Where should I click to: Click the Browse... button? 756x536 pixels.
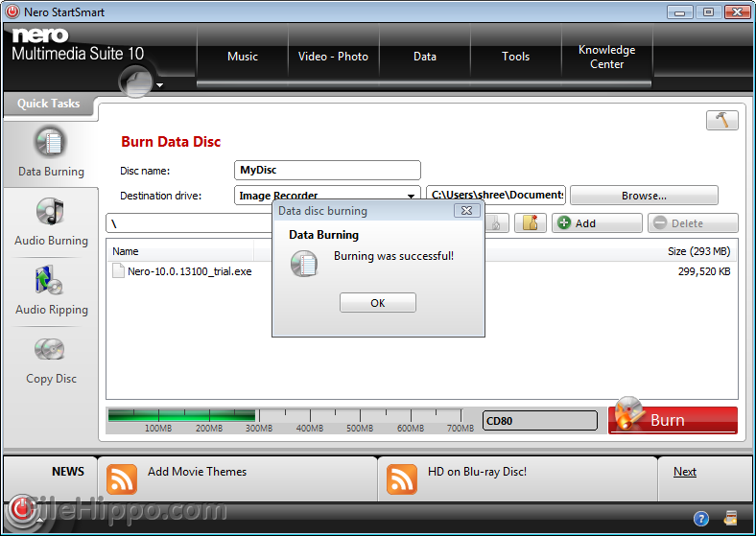(644, 196)
